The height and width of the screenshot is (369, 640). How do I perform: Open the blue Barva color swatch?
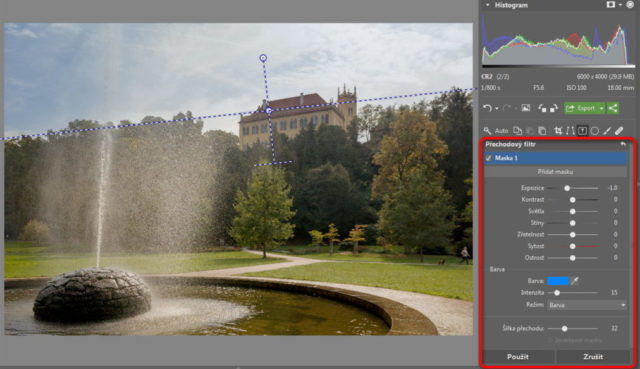tap(558, 281)
